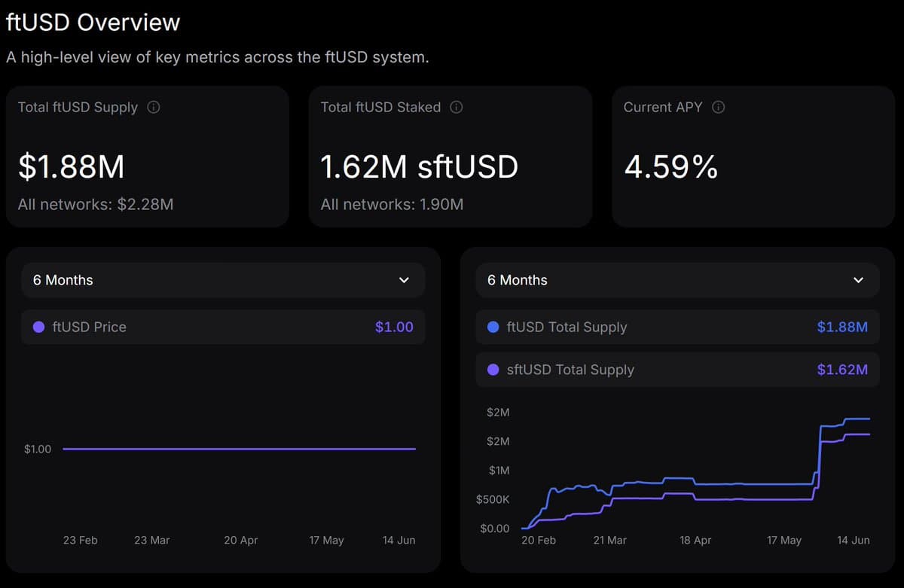This screenshot has height=588, width=904.
Task: Toggle the ftUSD Price legend row
Action: coord(223,327)
